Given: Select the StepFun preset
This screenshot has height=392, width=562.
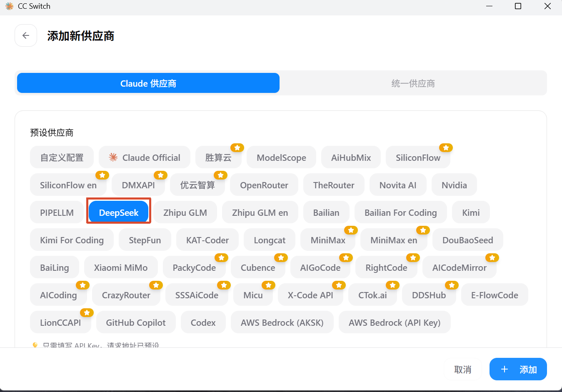Looking at the screenshot, I should 145,240.
